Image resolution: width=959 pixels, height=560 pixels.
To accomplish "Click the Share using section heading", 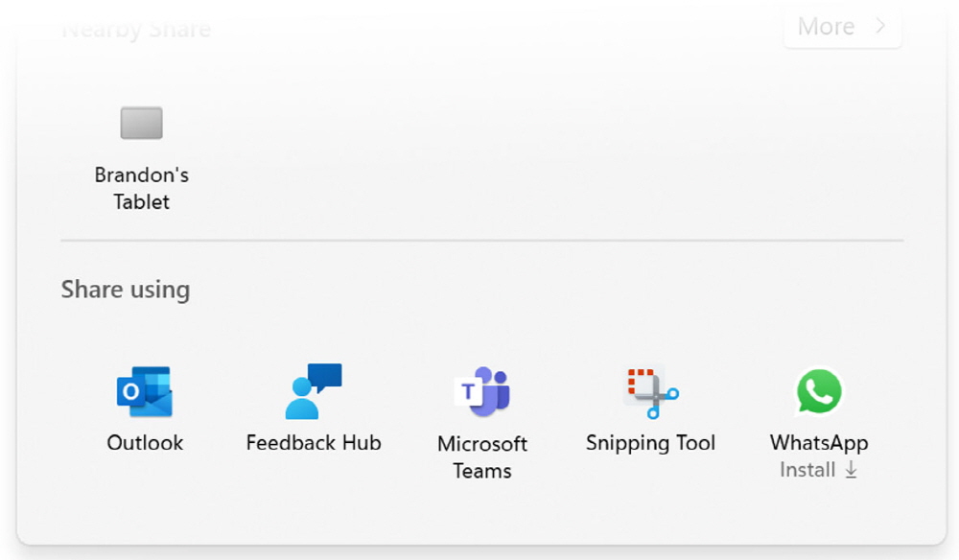I will click(x=126, y=290).
